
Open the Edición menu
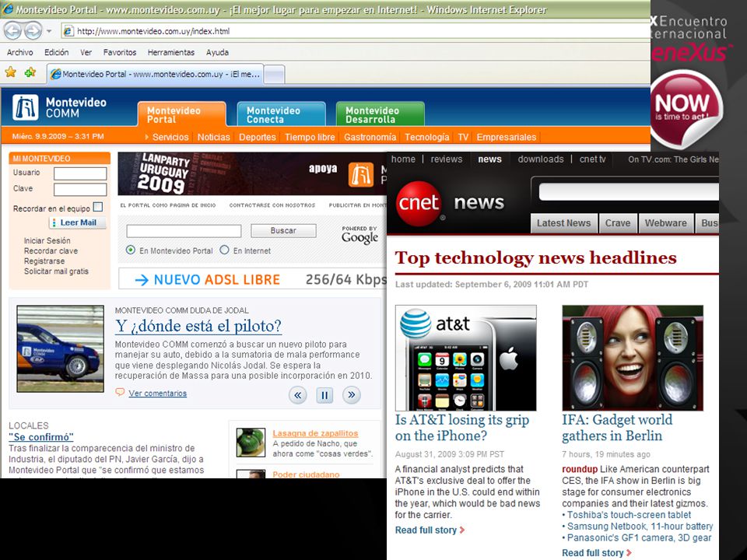point(56,52)
